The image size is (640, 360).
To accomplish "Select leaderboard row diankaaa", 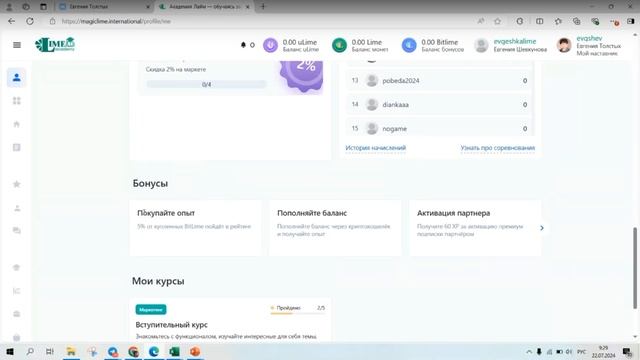I will tap(439, 104).
